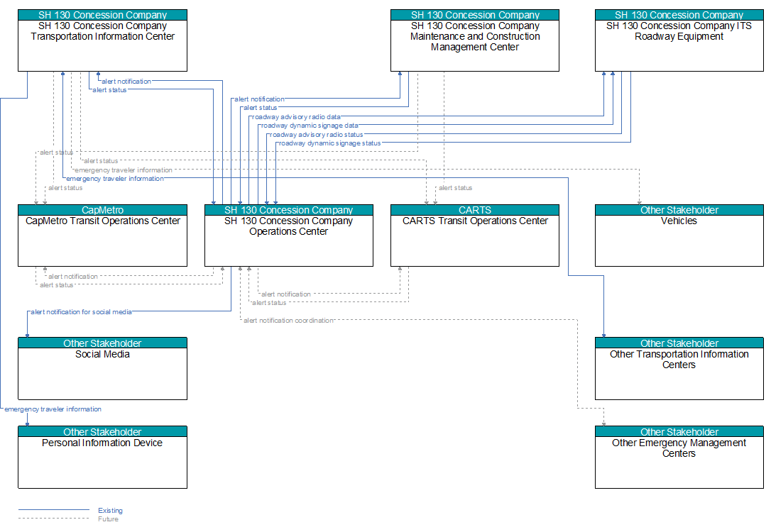Screen dimensions: 771x532
Task: Click 'alert status' label above CARTS box
Action: tap(455, 188)
